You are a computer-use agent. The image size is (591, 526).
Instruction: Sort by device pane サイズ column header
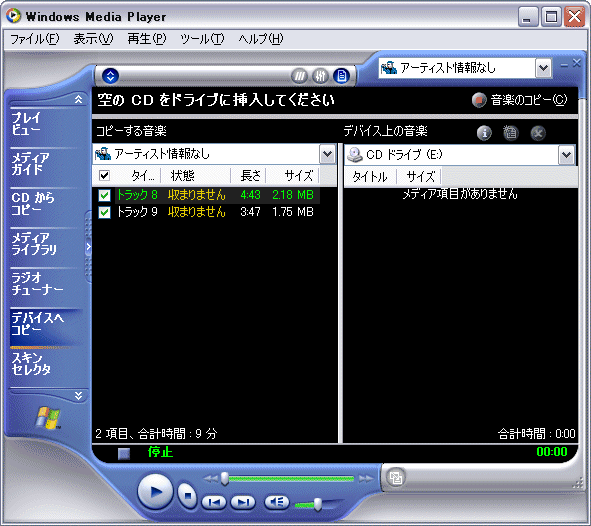tap(420, 177)
